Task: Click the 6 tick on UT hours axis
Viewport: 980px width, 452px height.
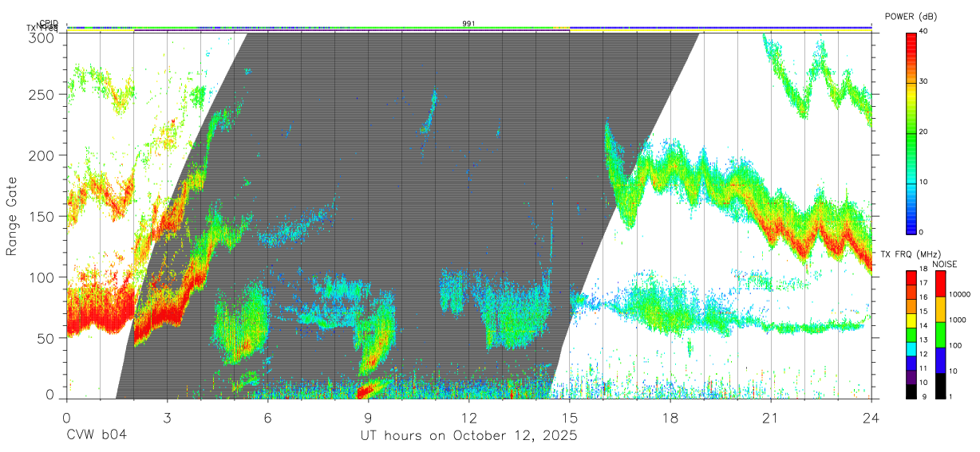Action: (x=268, y=417)
